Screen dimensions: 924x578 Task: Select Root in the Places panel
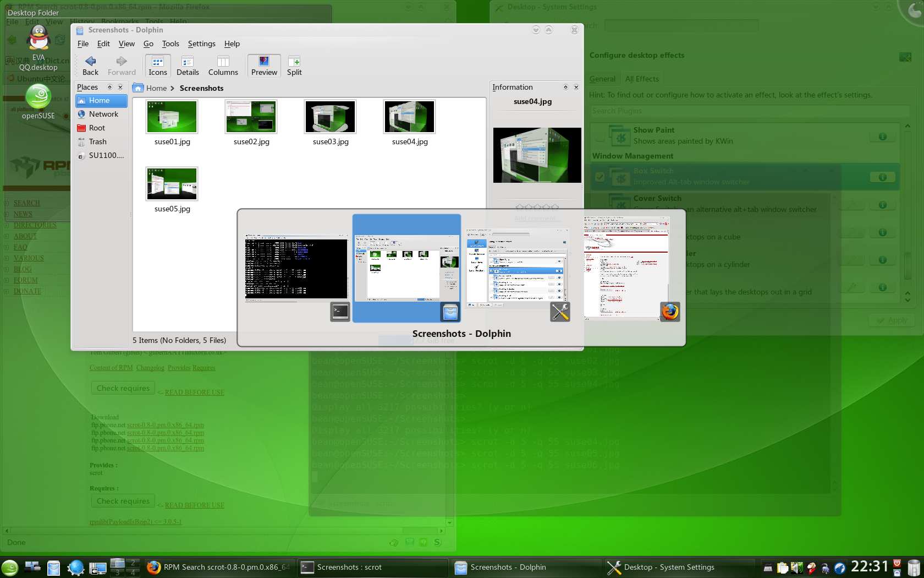tap(101, 128)
